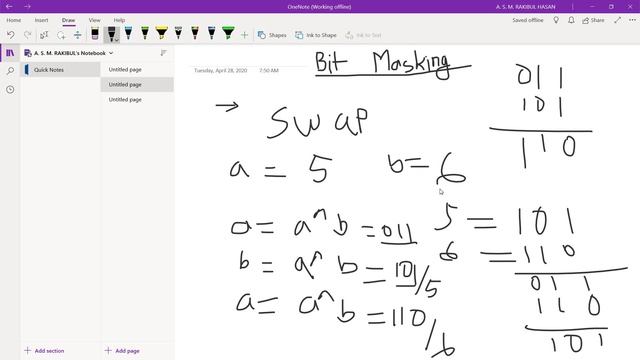Click the Redo arrow icon
The width and height of the screenshot is (640, 360).
click(x=27, y=35)
